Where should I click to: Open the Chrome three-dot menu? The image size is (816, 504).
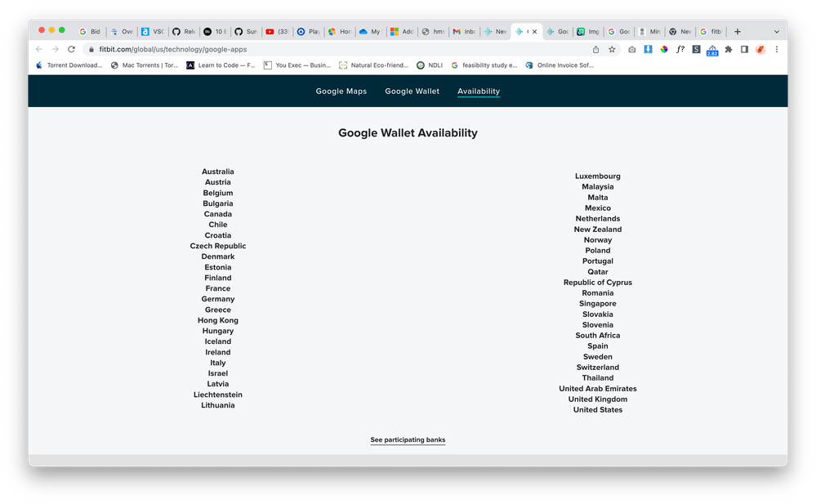point(776,49)
